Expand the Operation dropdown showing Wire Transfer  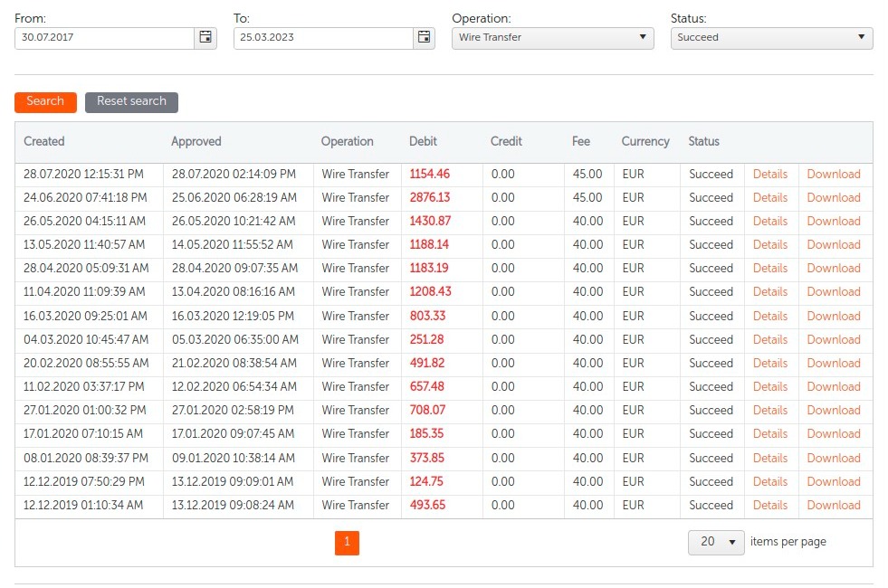(552, 38)
